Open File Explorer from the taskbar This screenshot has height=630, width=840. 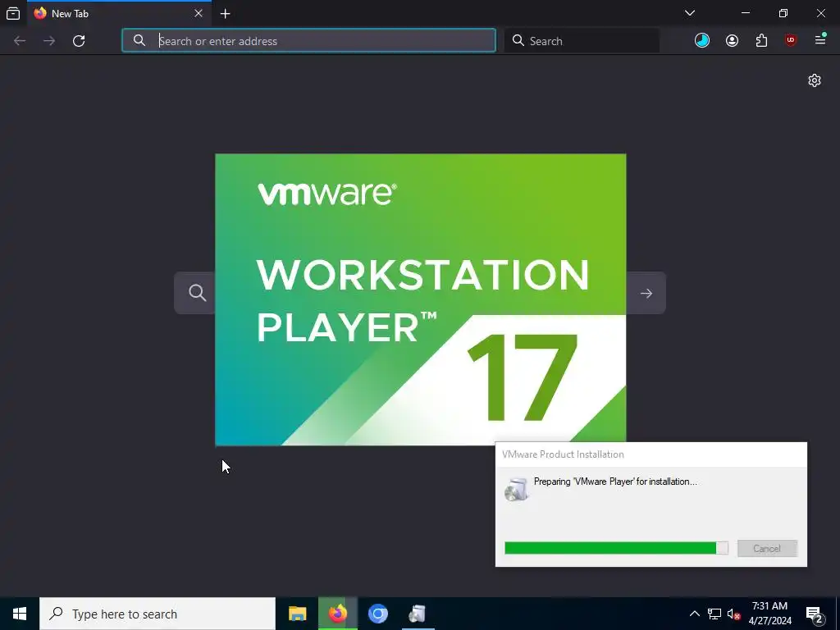[297, 614]
